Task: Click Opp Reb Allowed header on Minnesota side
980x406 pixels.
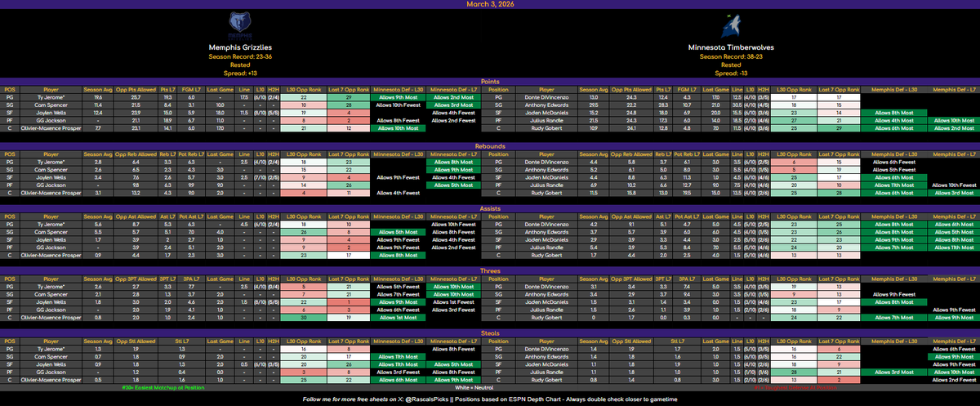Action: click(633, 154)
